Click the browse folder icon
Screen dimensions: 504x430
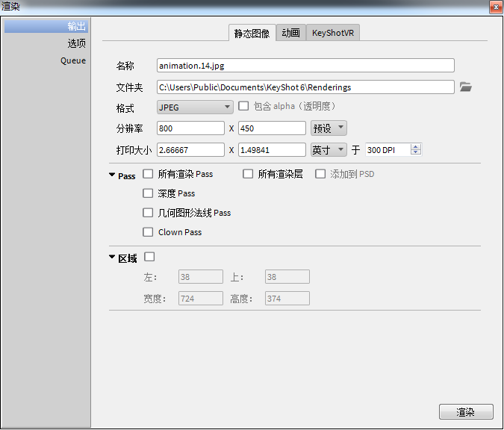pos(466,87)
